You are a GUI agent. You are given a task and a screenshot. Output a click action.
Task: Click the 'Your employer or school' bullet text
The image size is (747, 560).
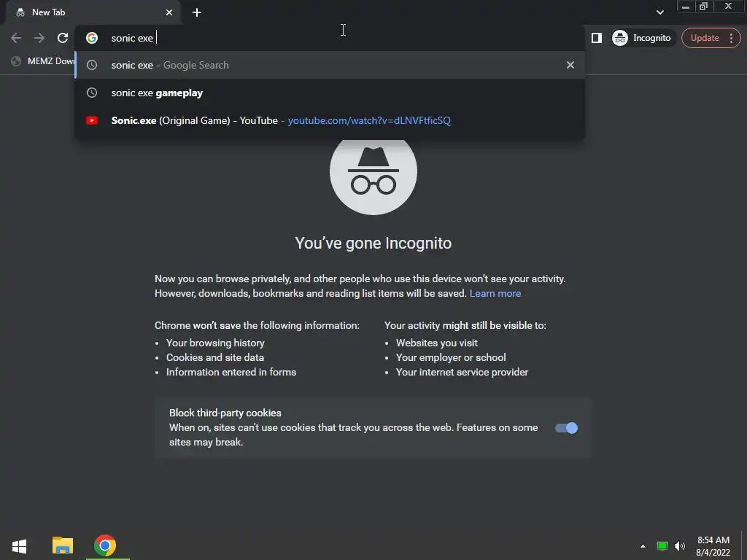(451, 357)
